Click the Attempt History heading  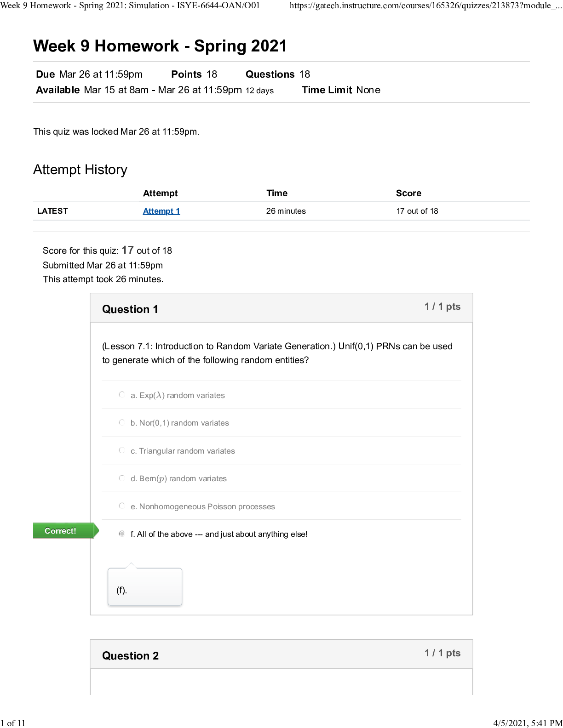pos(80,170)
